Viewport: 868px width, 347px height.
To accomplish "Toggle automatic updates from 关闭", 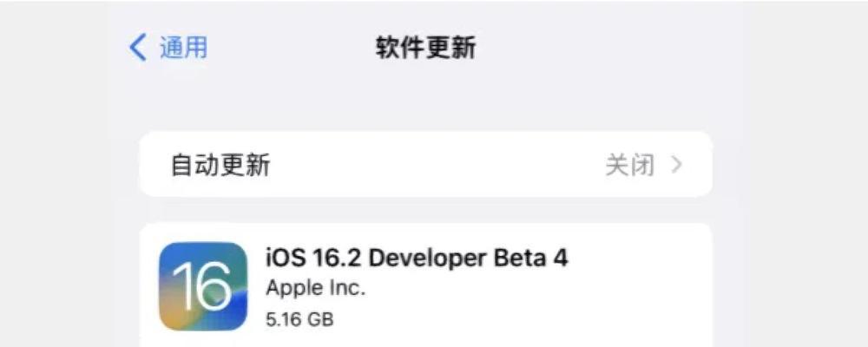I will 629,165.
